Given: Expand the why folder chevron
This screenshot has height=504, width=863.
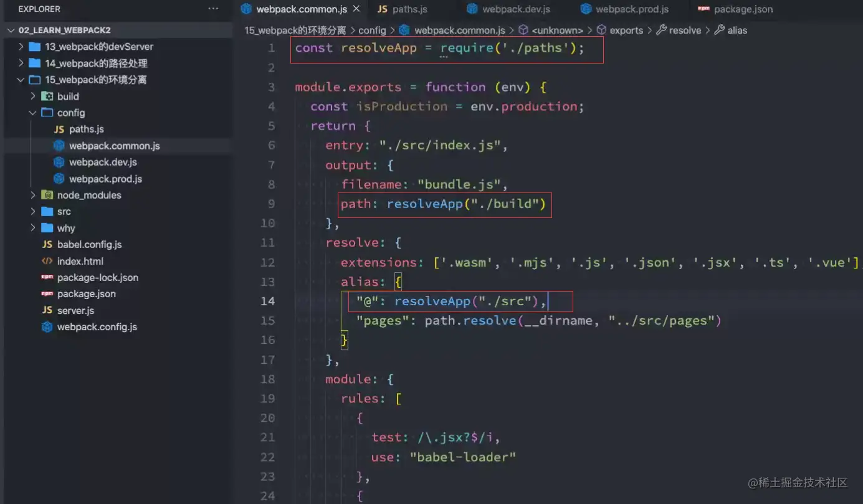Looking at the screenshot, I should [33, 228].
